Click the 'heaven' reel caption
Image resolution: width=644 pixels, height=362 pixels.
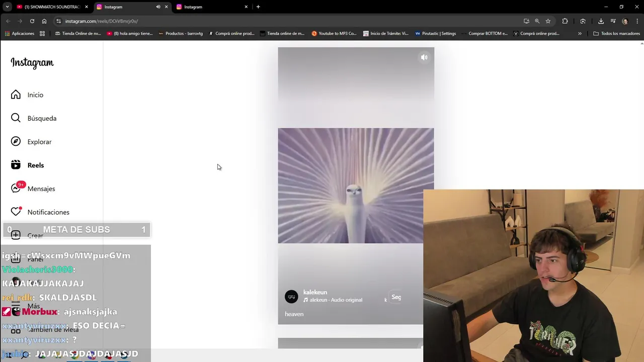tap(294, 314)
